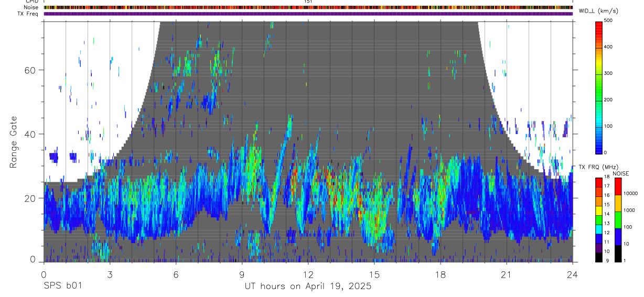Image resolution: width=644 pixels, height=297 pixels.
Task: Click the "WID⊥ (km/s)" colorbar title
Action: pos(598,11)
